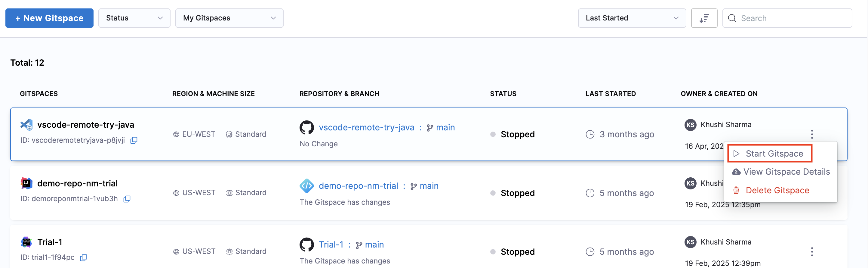Screen dimensions: 868x268
Task: Click three-dot menu of vscode-remote-try-java row
Action: point(812,134)
